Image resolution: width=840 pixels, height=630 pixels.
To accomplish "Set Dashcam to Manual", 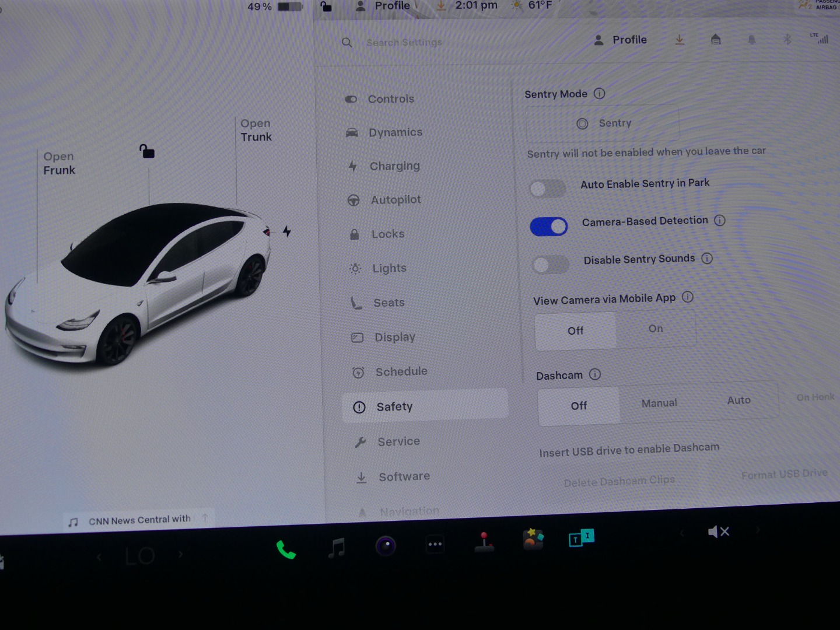I will (659, 403).
